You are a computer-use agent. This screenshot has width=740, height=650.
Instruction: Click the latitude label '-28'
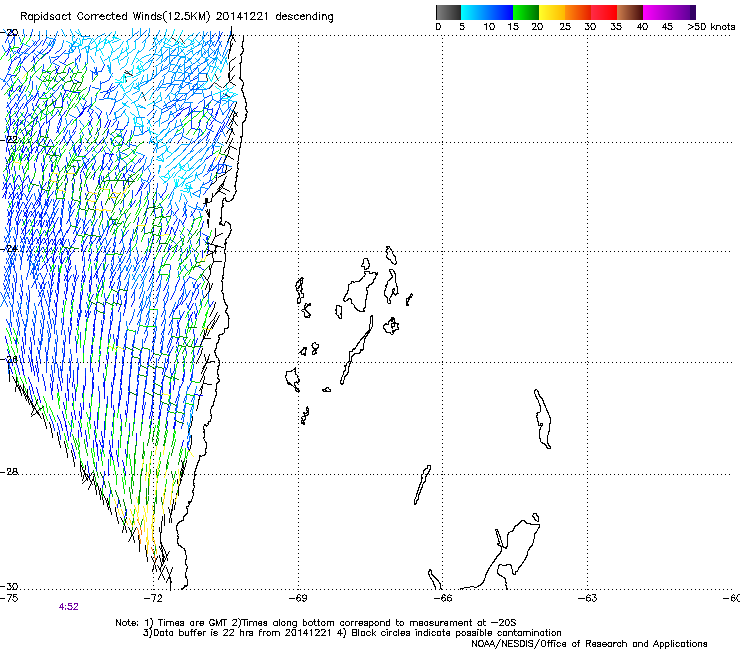point(9,472)
